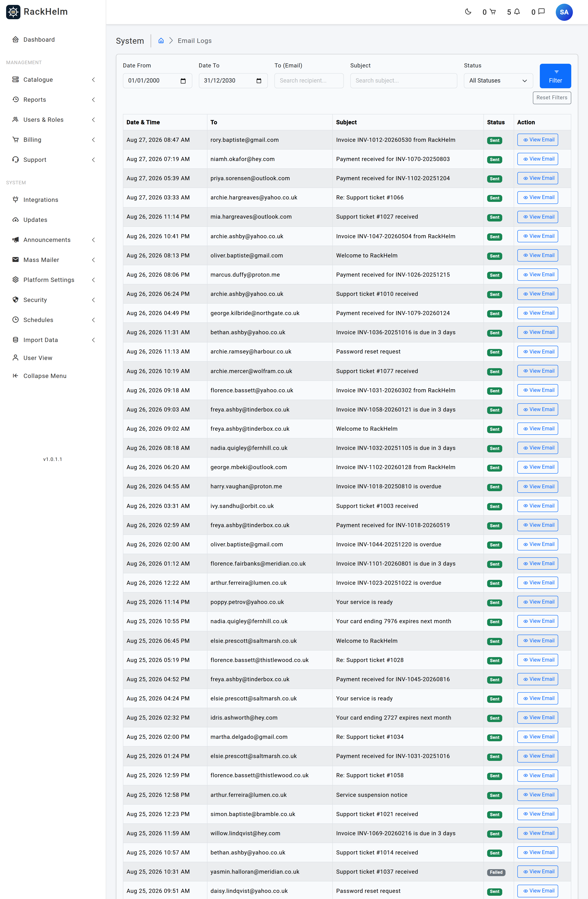The height and width of the screenshot is (899, 588).
Task: Open notifications bell icon
Action: tap(517, 12)
